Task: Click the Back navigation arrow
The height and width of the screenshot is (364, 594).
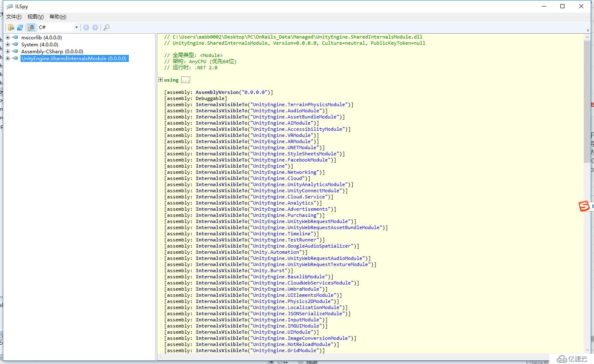Action: pyautogui.click(x=86, y=27)
